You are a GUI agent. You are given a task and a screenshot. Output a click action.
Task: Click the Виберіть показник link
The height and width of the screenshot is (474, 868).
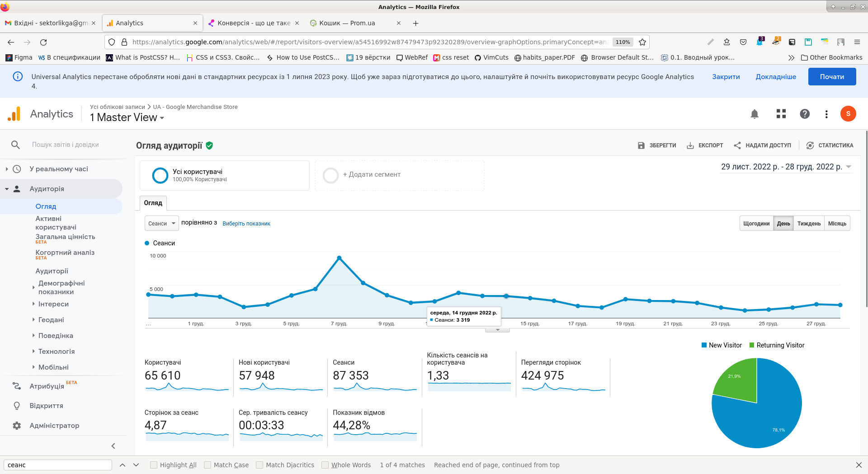coord(246,224)
